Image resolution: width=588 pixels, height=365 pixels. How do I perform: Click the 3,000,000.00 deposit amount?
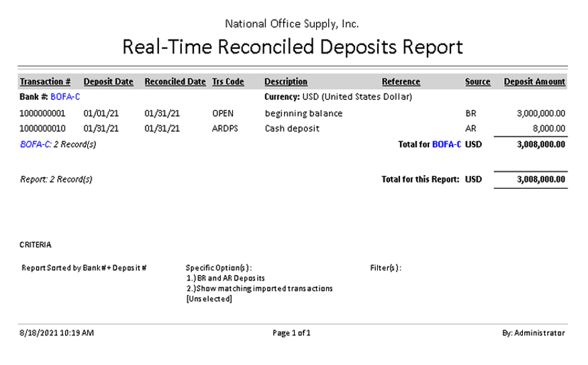click(541, 113)
